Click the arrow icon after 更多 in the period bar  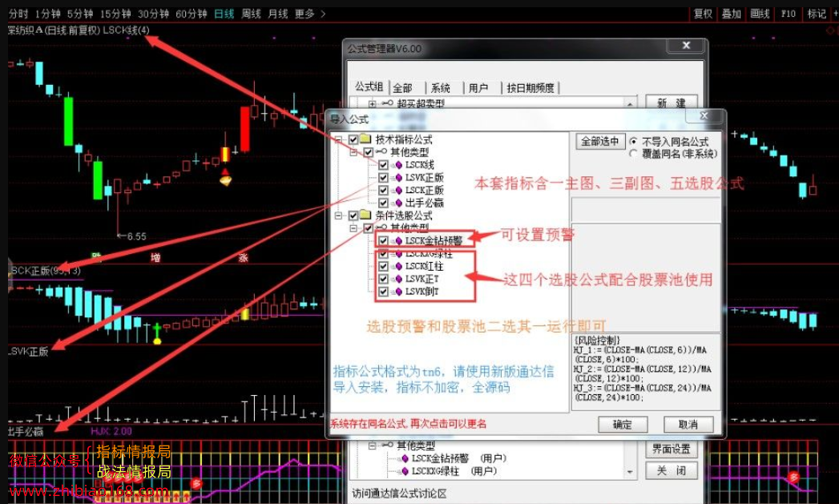click(323, 14)
